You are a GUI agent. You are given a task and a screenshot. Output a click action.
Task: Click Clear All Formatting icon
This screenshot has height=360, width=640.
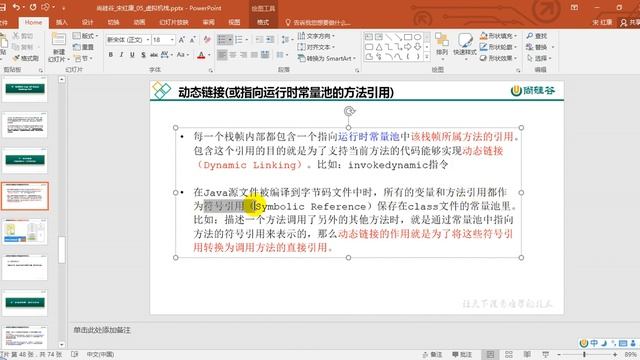pyautogui.click(x=207, y=40)
